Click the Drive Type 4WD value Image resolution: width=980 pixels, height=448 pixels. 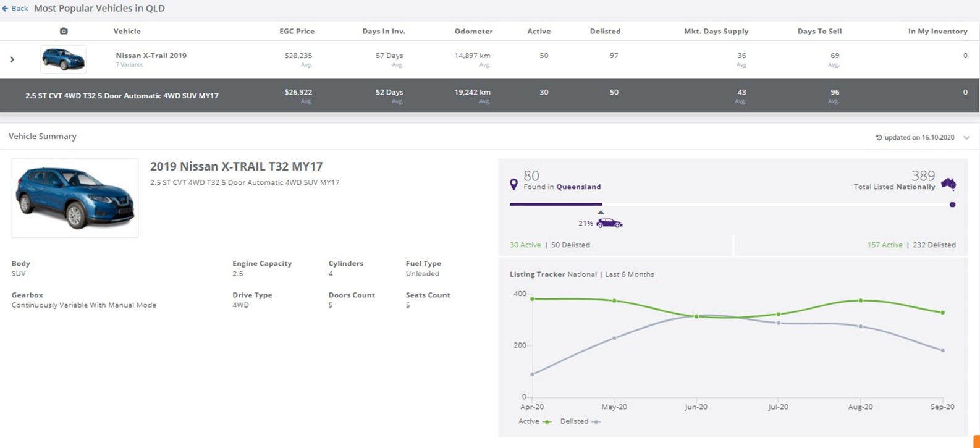coord(240,305)
